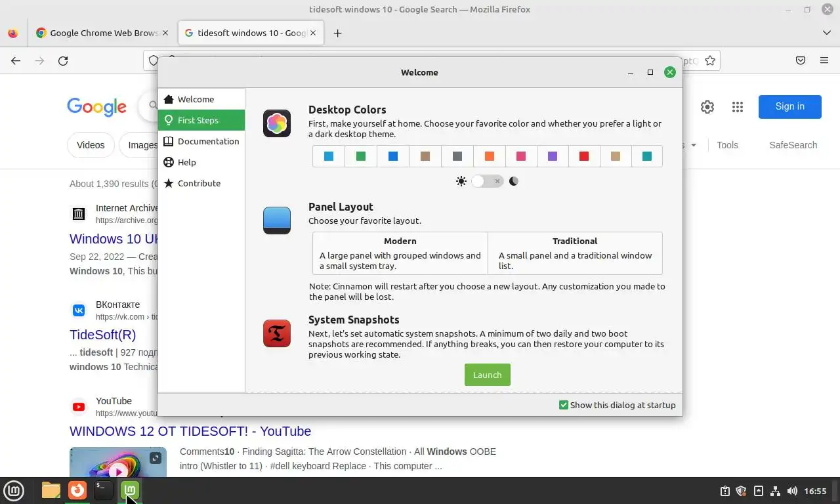The height and width of the screenshot is (504, 840).
Task: Open Terminal from the taskbar
Action: coord(104,490)
